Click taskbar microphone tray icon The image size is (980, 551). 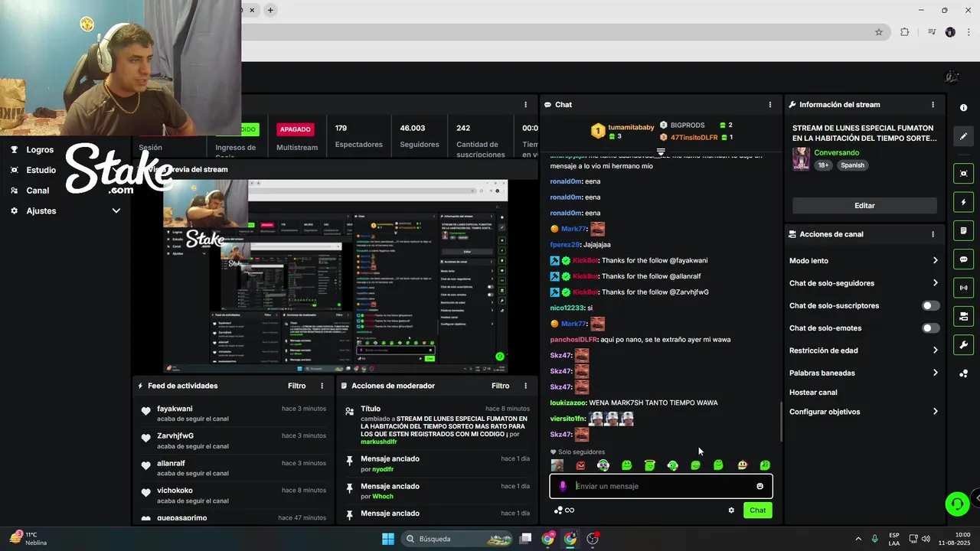tap(874, 539)
